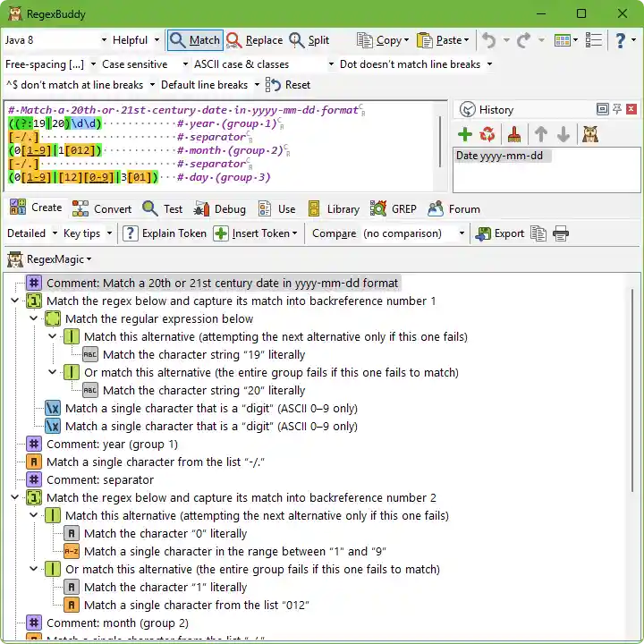The image size is (644, 644).
Task: Click the Reset options button
Action: pos(287,85)
